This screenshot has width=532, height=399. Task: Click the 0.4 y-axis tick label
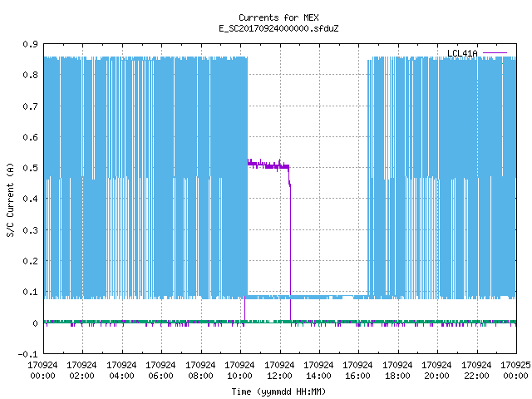click(30, 199)
